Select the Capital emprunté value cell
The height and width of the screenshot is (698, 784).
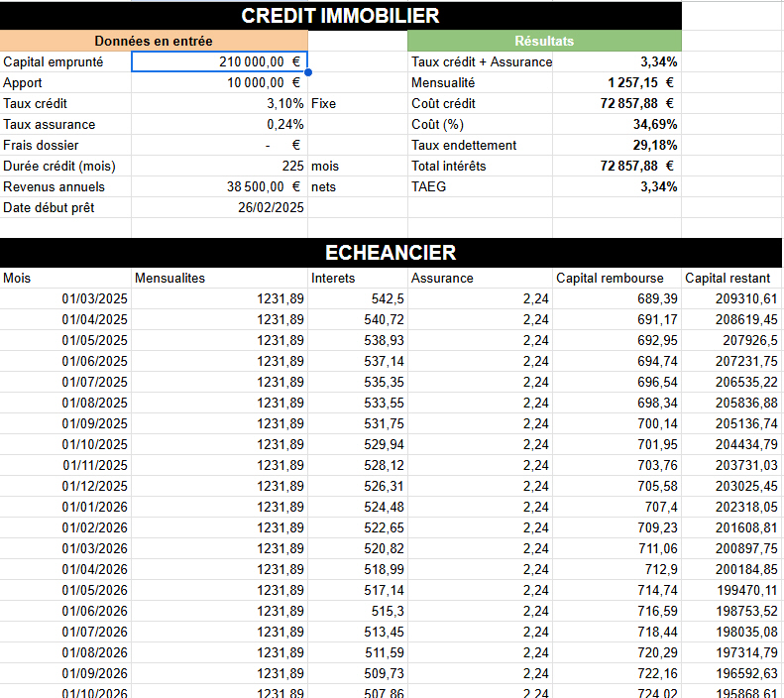pos(219,61)
